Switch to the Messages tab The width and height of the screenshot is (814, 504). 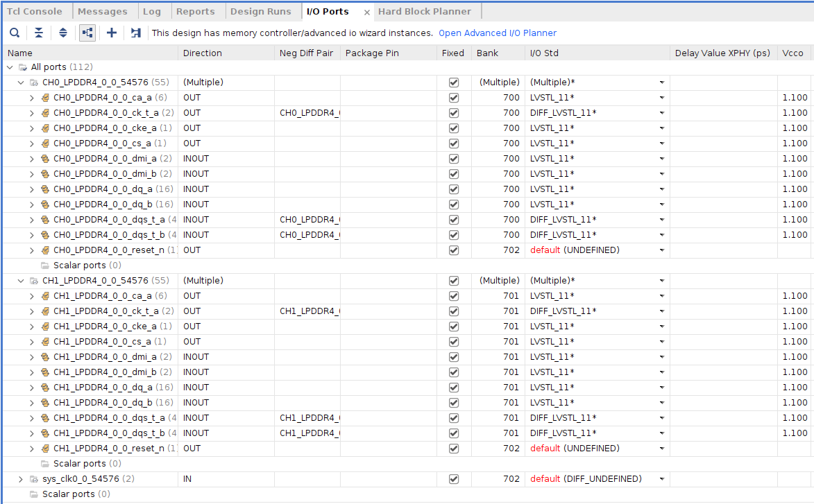[x=103, y=10]
